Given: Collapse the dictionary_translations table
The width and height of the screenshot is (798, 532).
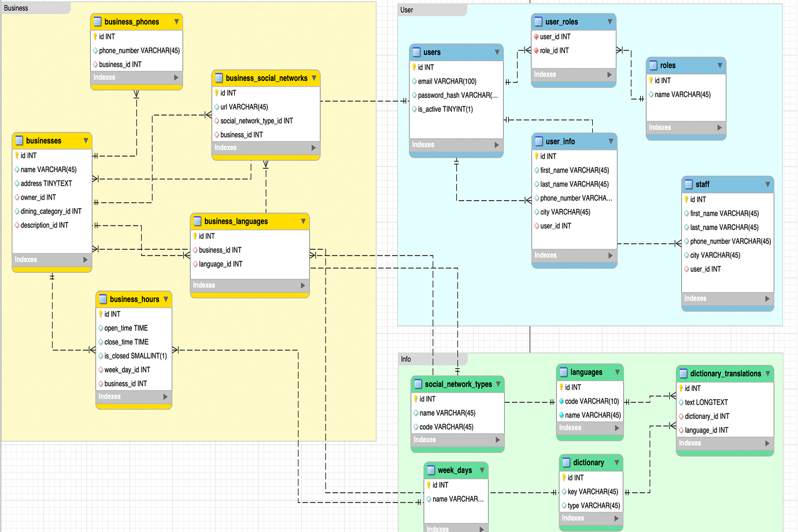Looking at the screenshot, I should click(767, 374).
